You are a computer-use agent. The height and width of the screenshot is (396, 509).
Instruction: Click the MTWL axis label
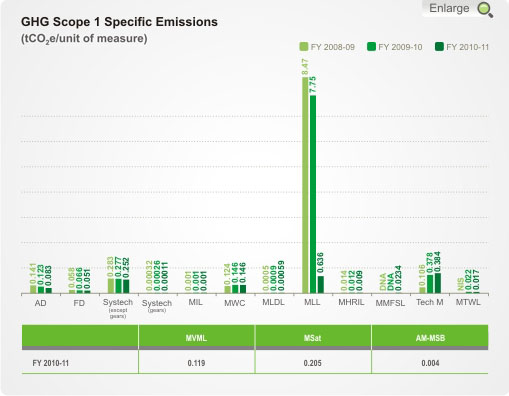(x=468, y=302)
